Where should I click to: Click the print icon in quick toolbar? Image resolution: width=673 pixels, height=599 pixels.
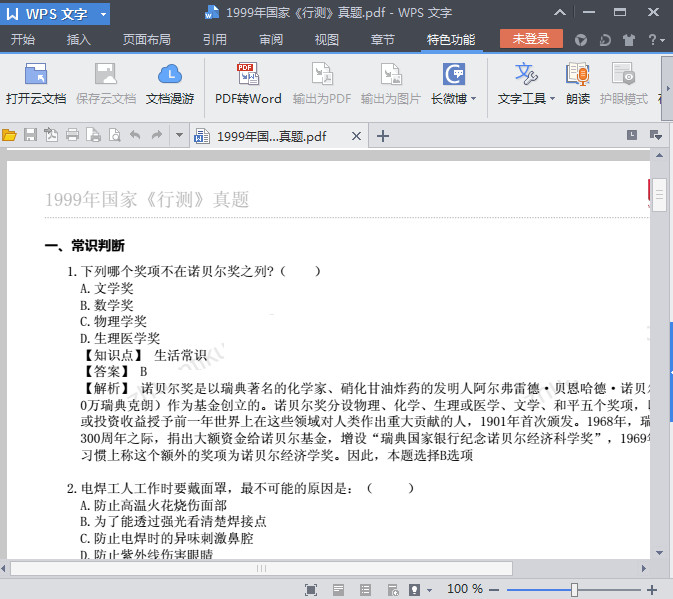point(72,136)
